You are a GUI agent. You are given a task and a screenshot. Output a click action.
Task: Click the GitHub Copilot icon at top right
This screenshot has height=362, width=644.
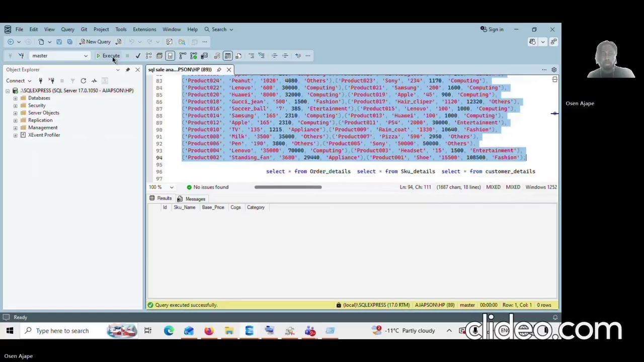tap(532, 42)
